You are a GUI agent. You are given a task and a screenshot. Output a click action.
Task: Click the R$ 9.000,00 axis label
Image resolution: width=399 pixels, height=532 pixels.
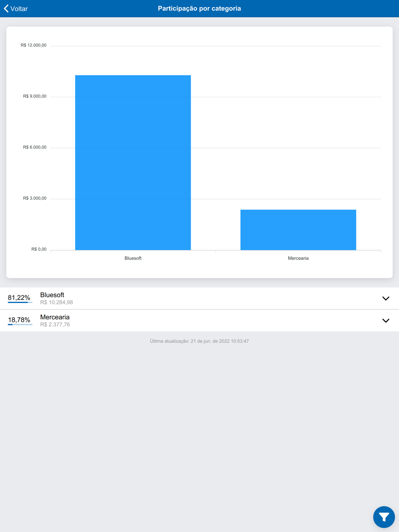coord(35,97)
